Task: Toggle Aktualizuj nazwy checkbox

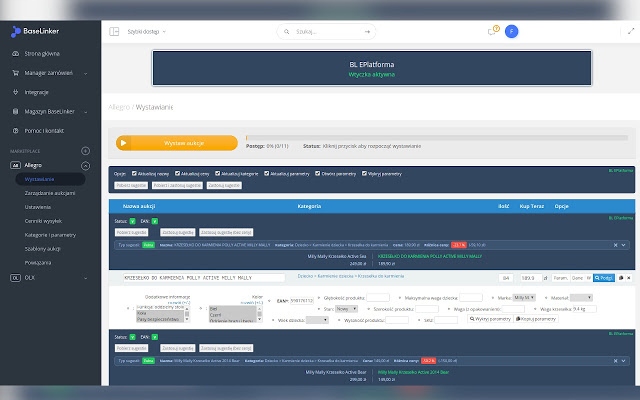Action: [134, 173]
